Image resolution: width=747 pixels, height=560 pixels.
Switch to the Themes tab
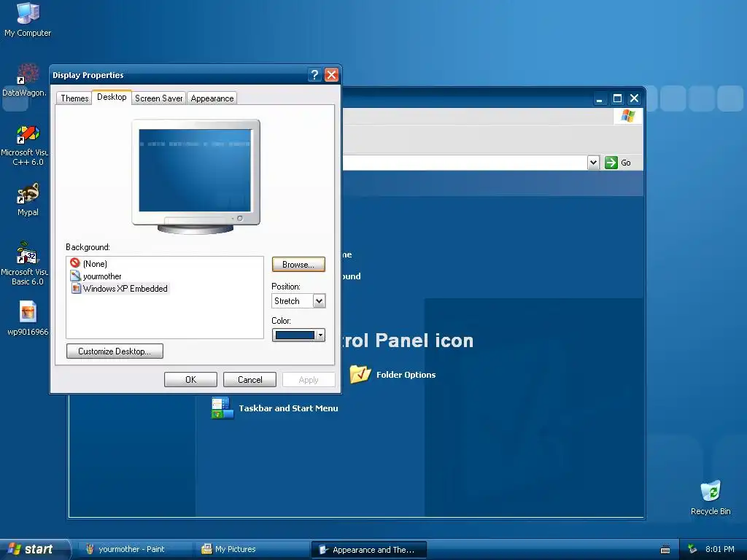coord(74,98)
